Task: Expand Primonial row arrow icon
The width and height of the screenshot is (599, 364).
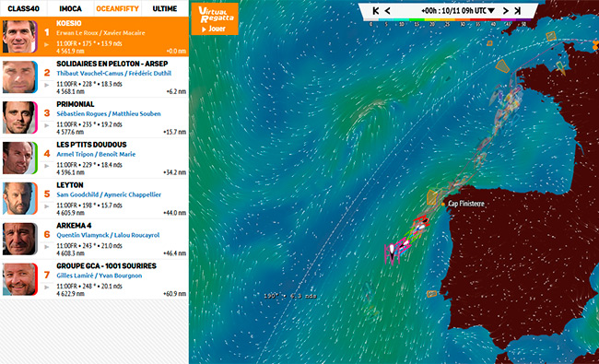Action: click(x=47, y=125)
